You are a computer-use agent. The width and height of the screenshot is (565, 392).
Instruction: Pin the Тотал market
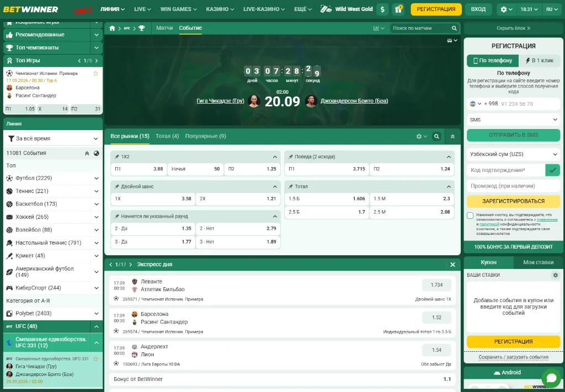point(290,187)
